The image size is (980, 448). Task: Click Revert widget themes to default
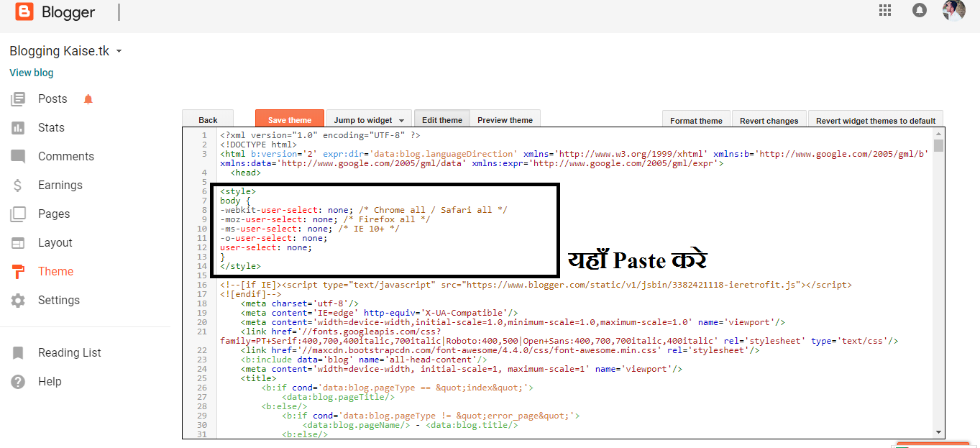[x=876, y=121]
